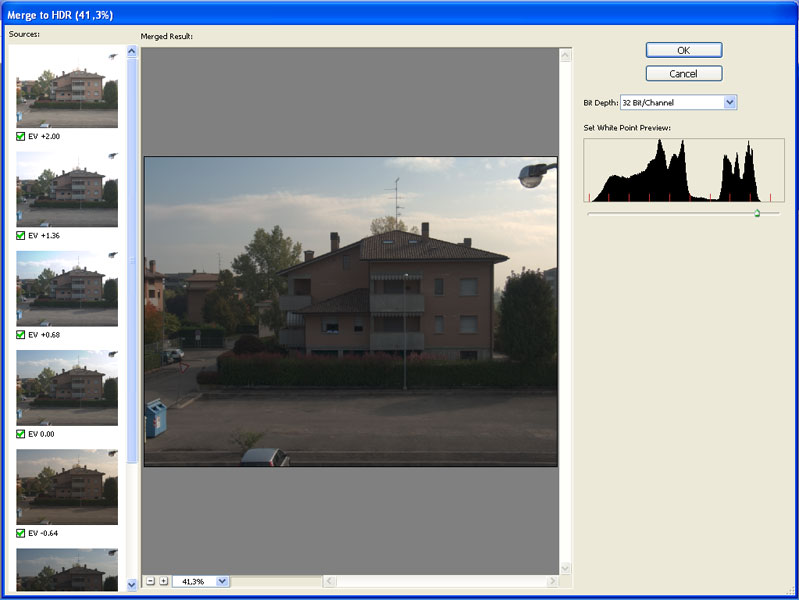The width and height of the screenshot is (799, 600).
Task: Uncheck the EV 0.00 source checkbox
Action: click(x=20, y=434)
